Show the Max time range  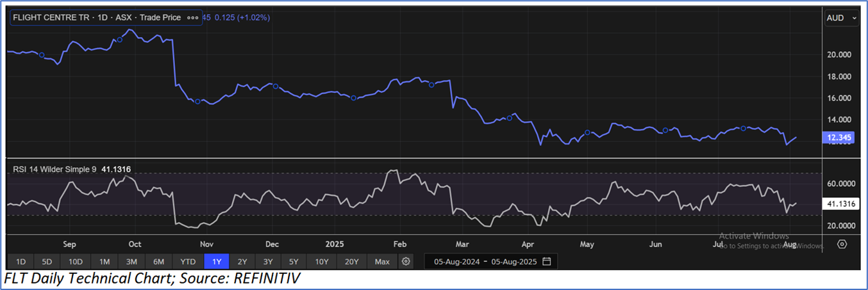382,261
